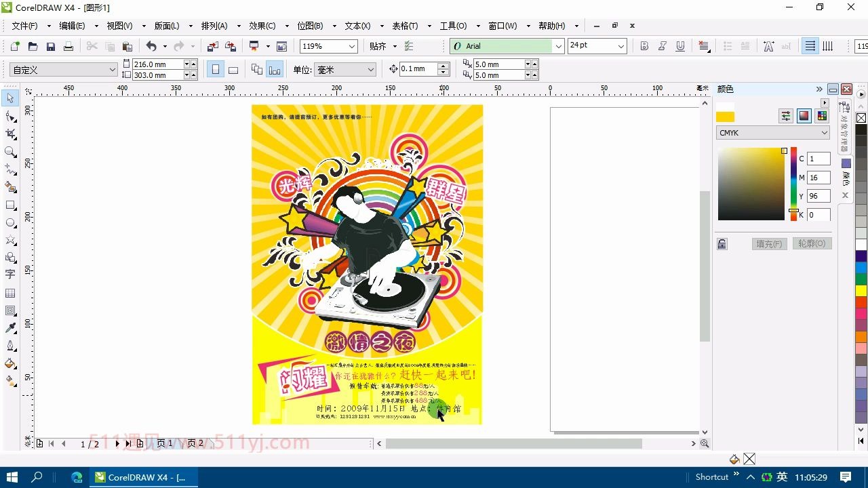Open the Color docker flyout arrow menu

point(825,103)
